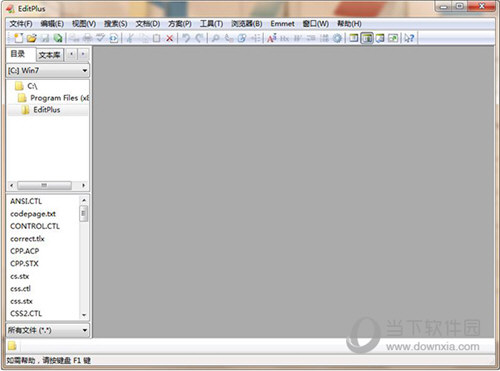Click the file list scroll-down arrow
This screenshot has width=500, height=371.
click(84, 315)
